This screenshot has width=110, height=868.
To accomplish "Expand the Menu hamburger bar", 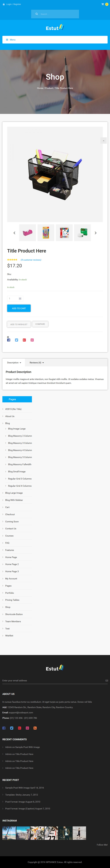I will click(x=55, y=40).
